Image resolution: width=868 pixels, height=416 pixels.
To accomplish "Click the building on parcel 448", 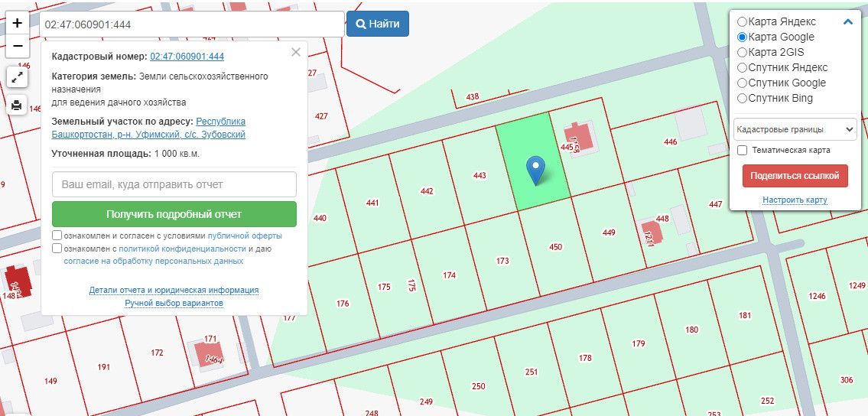I will coord(652,233).
